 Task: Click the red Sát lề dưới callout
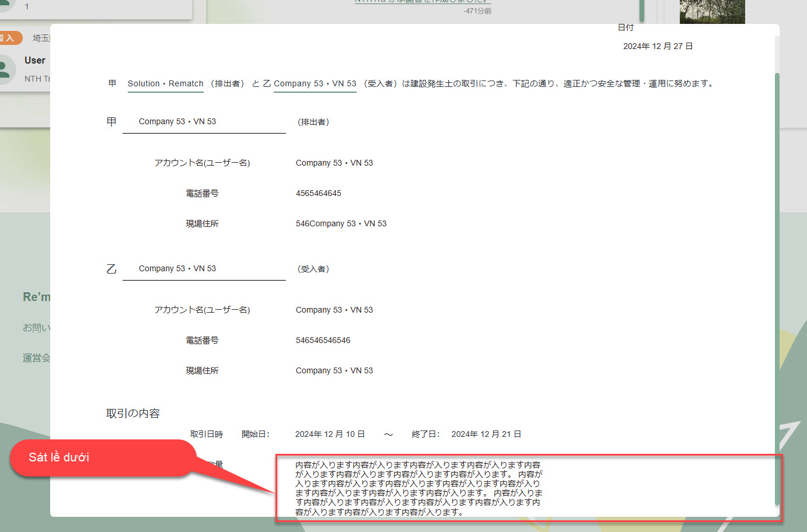[102, 458]
